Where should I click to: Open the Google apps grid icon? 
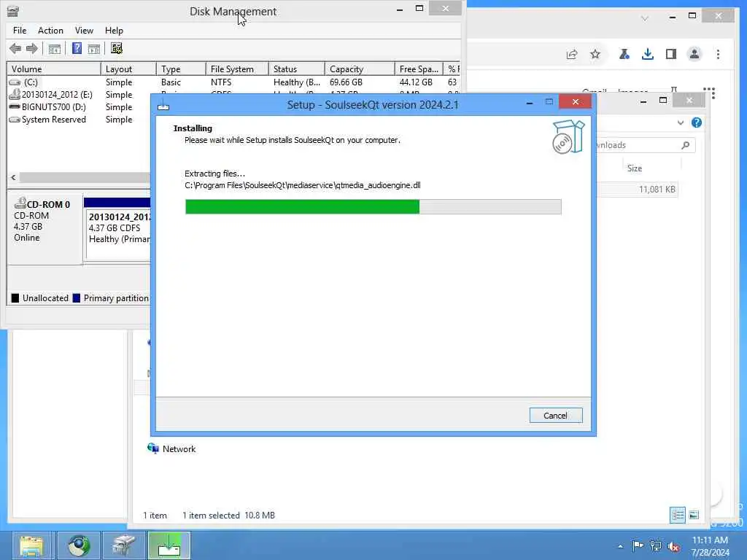tap(709, 93)
